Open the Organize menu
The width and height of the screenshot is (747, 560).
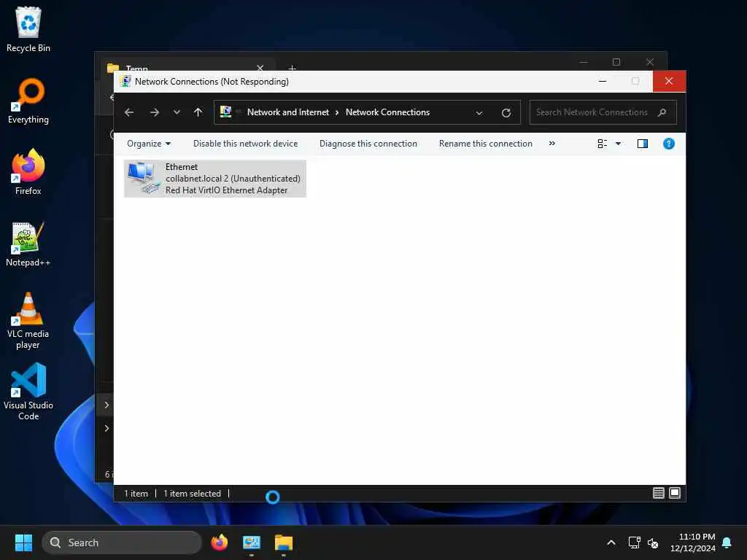[149, 144]
